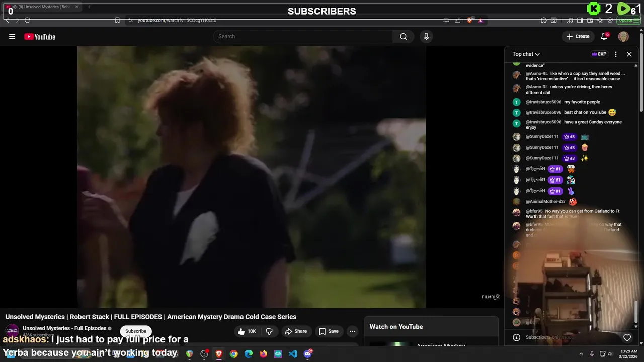
Task: Open Microsoft Edge from the taskbar
Action: 249,354
